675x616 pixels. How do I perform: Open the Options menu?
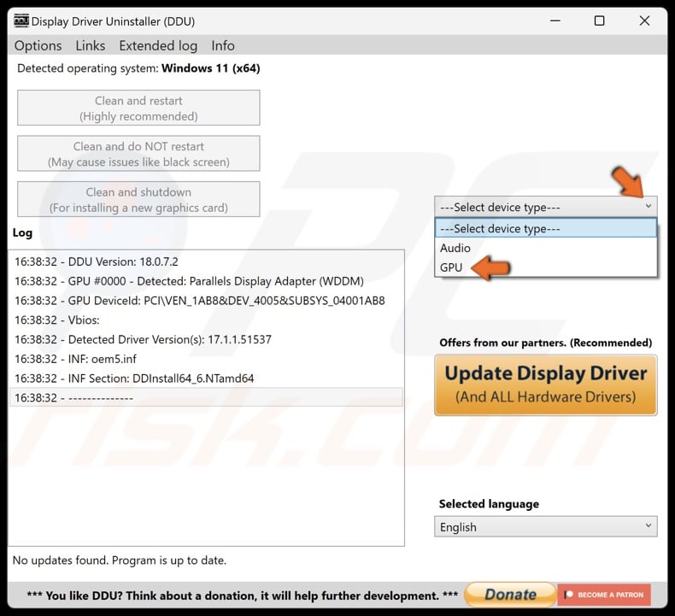point(38,45)
